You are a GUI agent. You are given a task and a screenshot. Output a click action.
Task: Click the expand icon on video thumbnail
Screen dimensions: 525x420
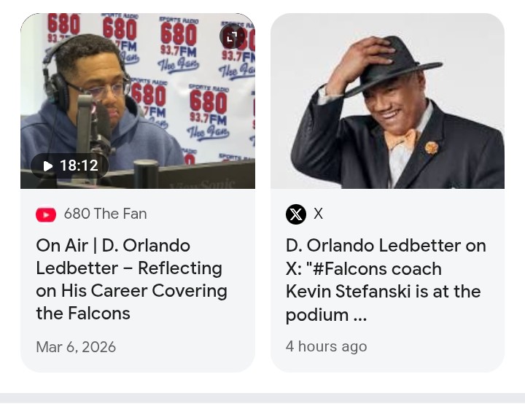tap(232, 36)
